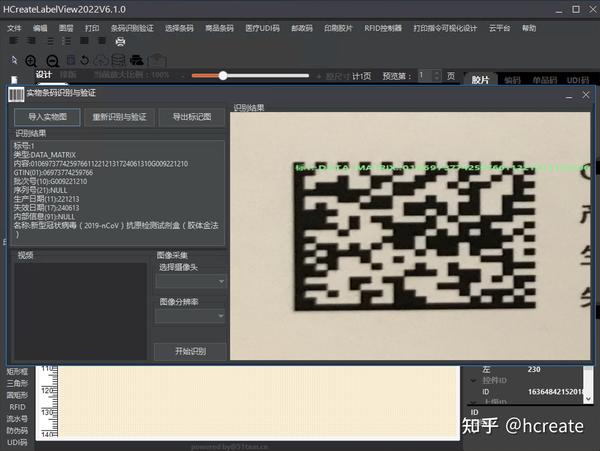Select the RFID tool in left sidebar
This screenshot has width=600, height=451.
17,407
